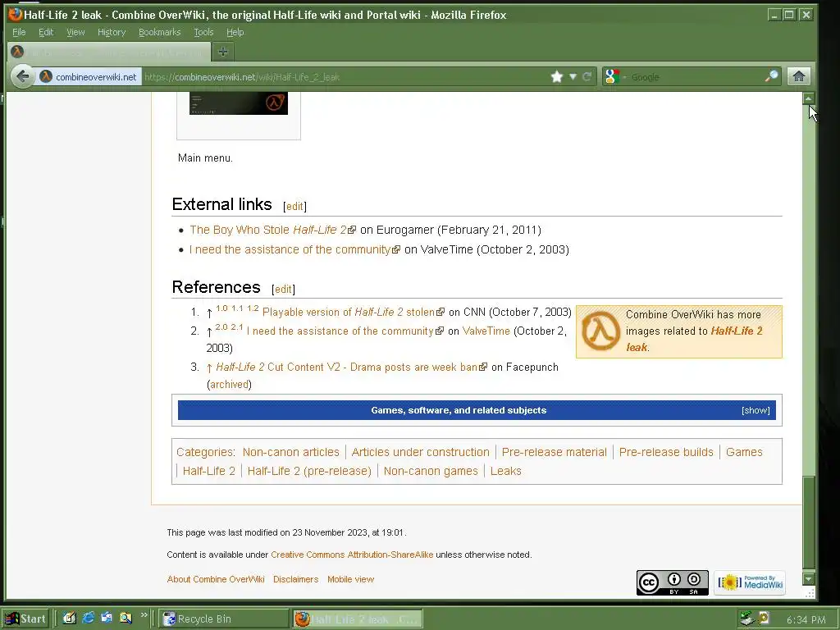The width and height of the screenshot is (840, 630).
Task: Click the Powered by MediaWiki badge
Action: tap(750, 583)
